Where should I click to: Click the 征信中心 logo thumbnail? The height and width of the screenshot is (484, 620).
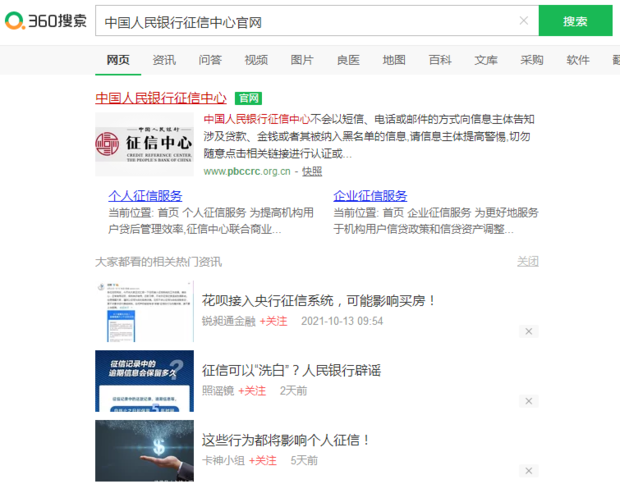[144, 144]
